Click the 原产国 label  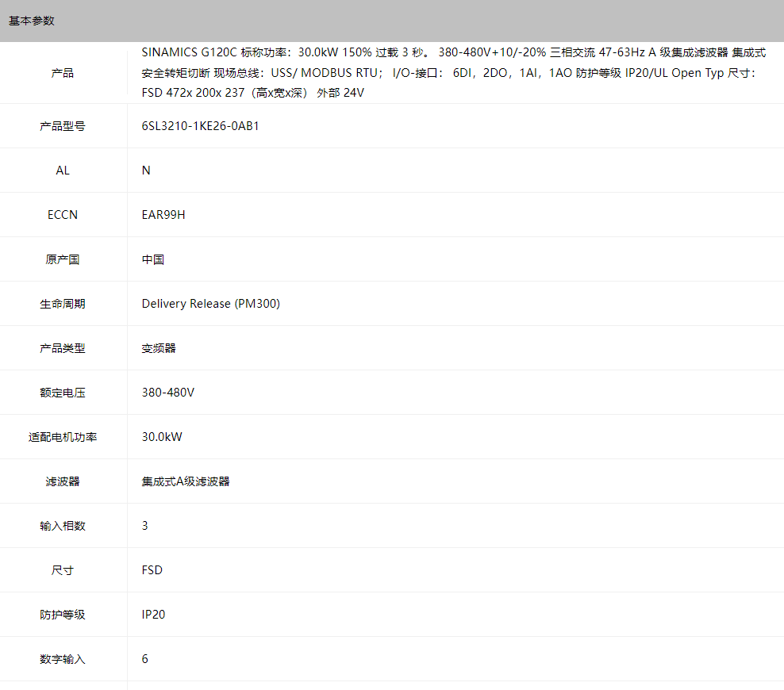coord(63,259)
